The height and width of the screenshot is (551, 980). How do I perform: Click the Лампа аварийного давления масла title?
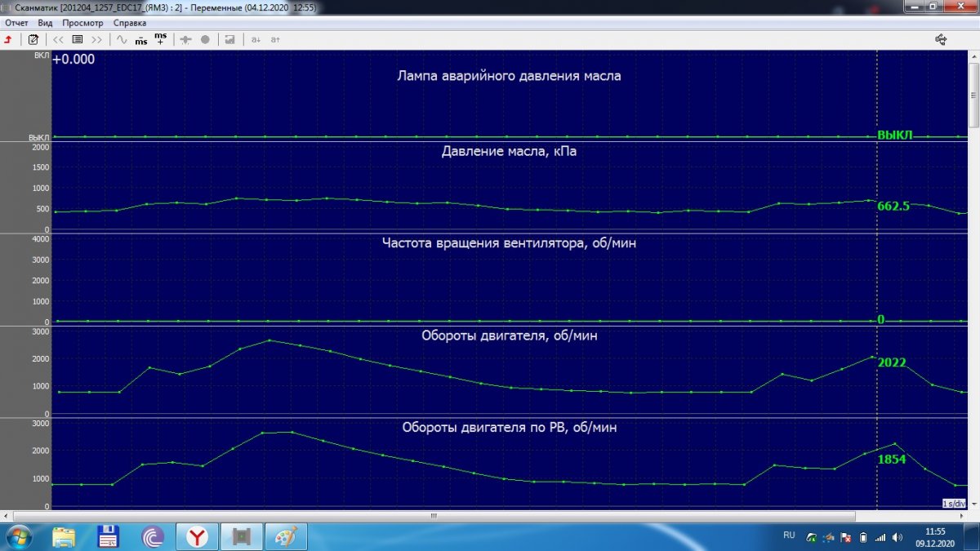509,76
